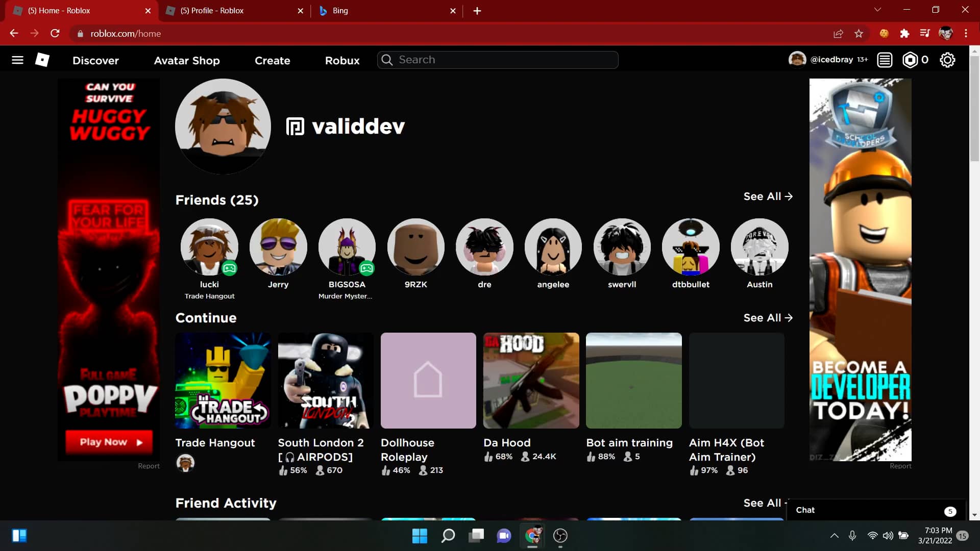Screen dimensions: 980x551
Task: Open the media control icon in toolbar
Action: 925,34
